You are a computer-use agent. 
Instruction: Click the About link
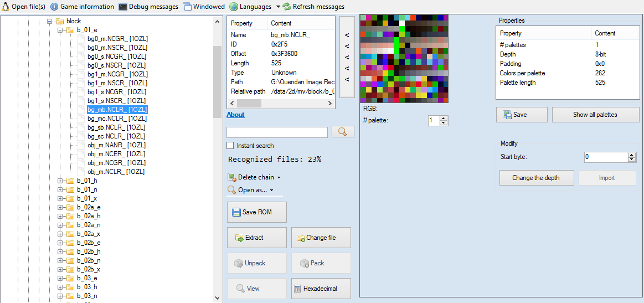point(235,115)
